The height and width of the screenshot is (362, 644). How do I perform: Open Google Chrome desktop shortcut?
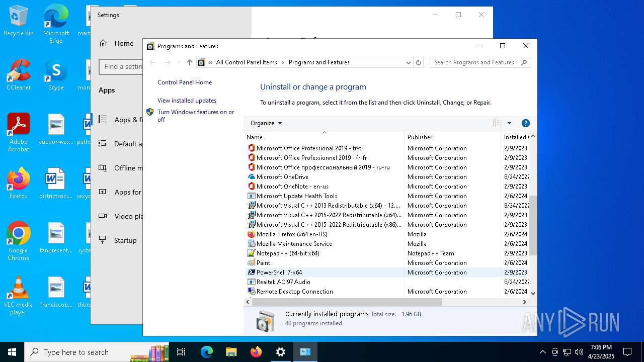point(19,241)
